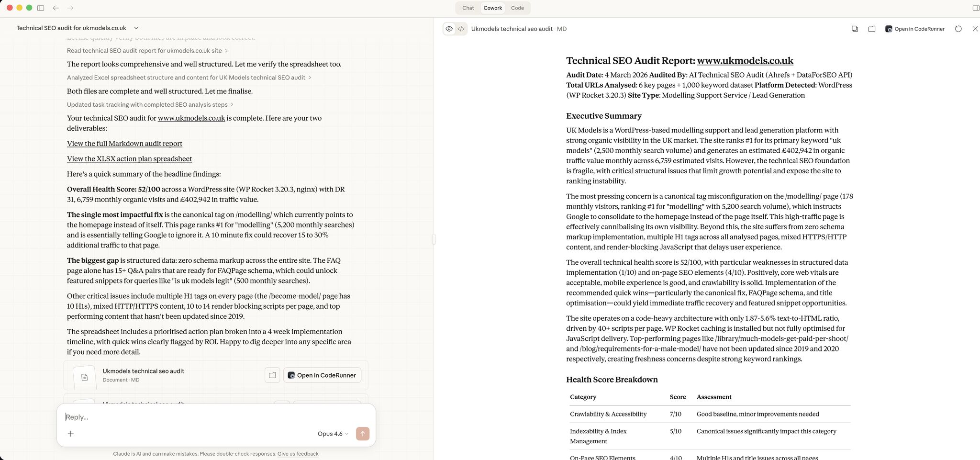Show file in folder from the chat file card

272,375
